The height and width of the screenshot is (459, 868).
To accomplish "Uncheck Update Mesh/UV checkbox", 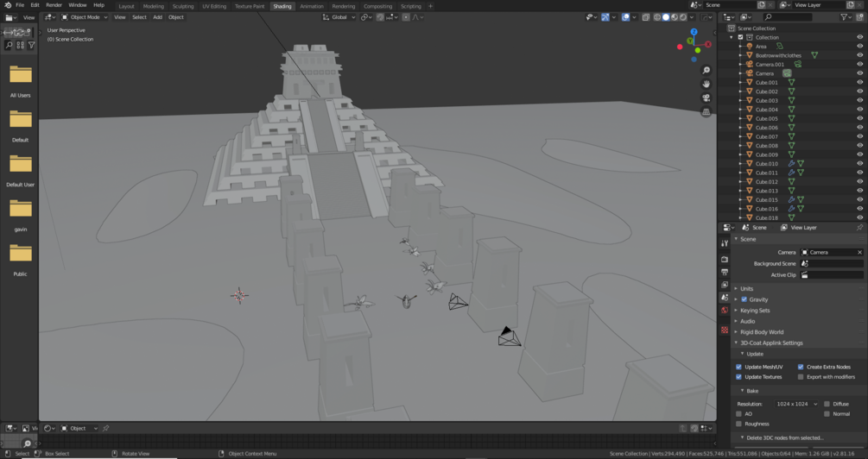I will [738, 367].
